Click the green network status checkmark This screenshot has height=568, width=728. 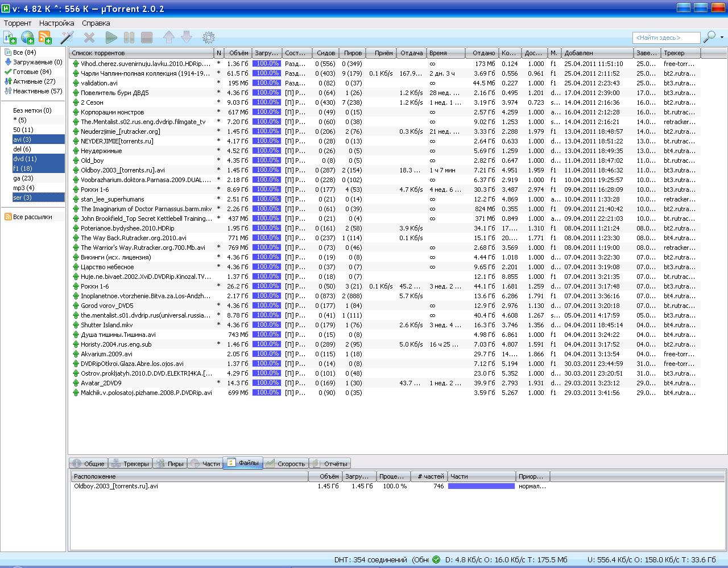click(436, 559)
